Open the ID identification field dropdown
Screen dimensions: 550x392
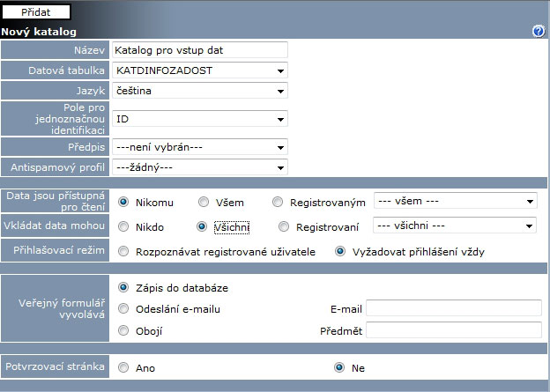tap(199, 119)
